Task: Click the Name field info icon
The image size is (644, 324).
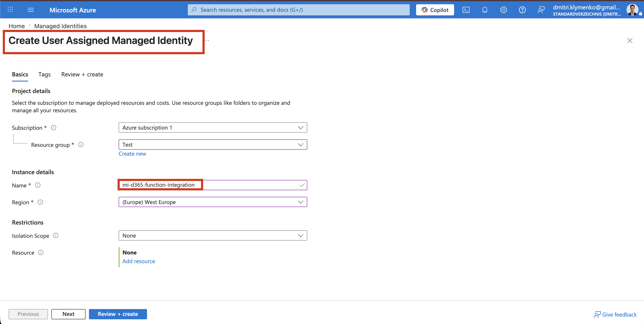Action: [38, 185]
